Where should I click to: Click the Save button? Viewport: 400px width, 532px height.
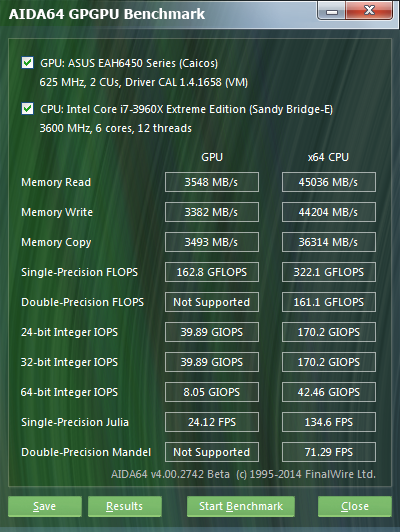(x=45, y=507)
